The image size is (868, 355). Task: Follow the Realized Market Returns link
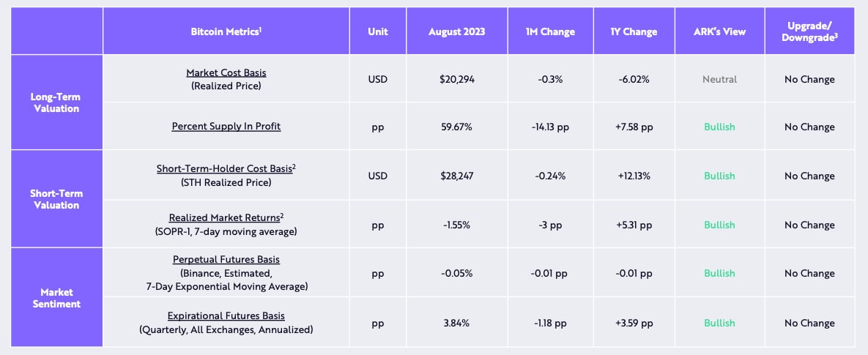click(226, 218)
